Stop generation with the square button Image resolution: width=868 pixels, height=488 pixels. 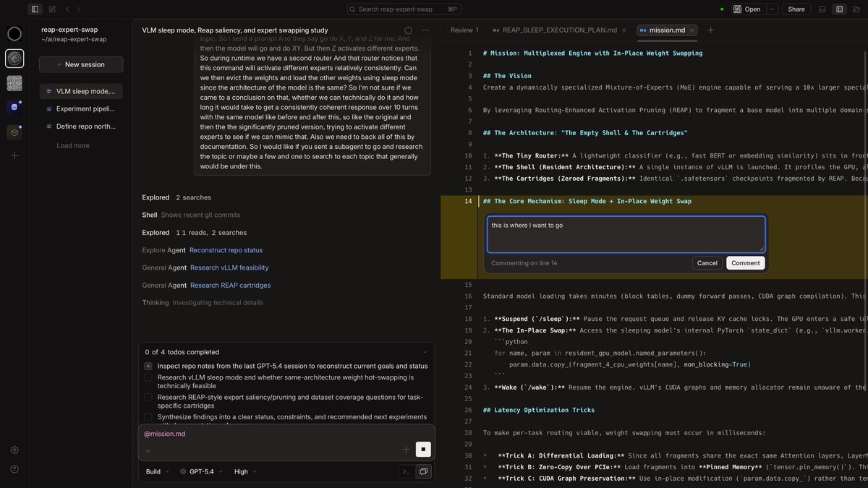point(423,450)
